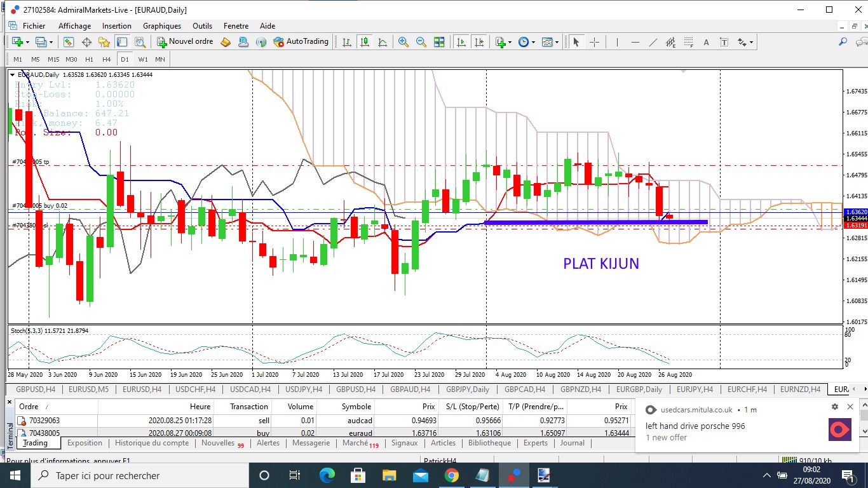
Task: Open the Historique du compte tab
Action: (152, 443)
